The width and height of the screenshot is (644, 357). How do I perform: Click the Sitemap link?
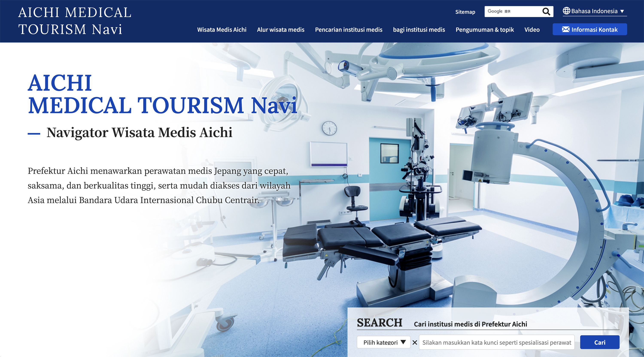465,12
